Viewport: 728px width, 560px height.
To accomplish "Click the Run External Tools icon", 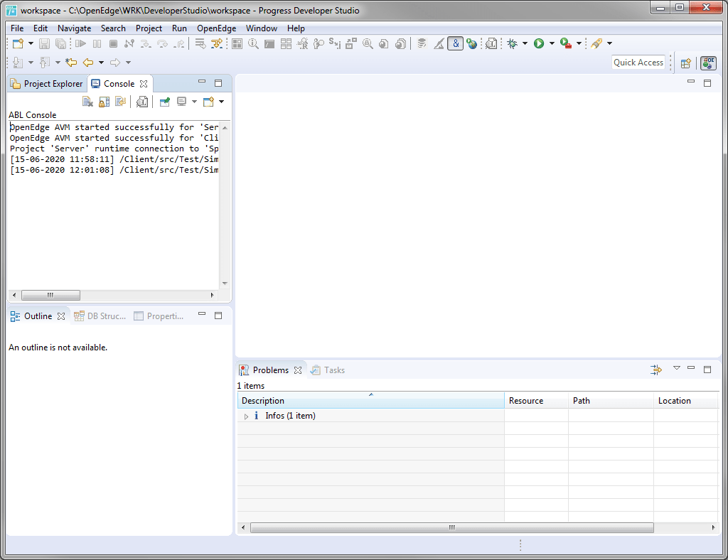I will pyautogui.click(x=565, y=43).
